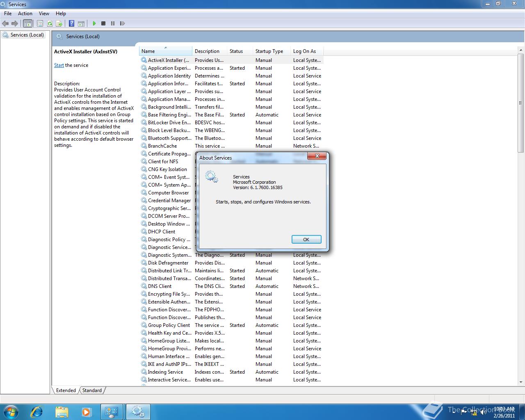Viewport: 525px width, 420px height.
Task: Click the Restart Service toolbar icon
Action: tap(122, 23)
